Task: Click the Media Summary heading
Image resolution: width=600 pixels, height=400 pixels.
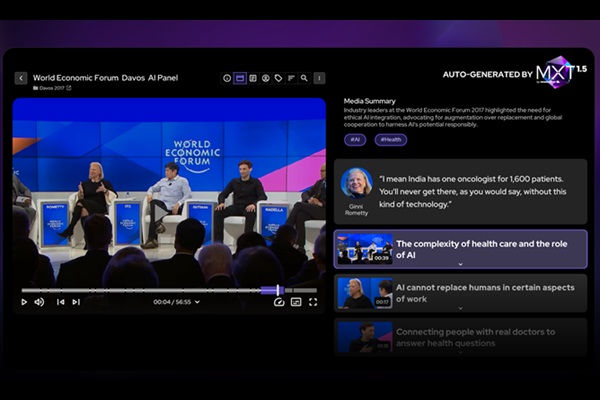Action: (370, 101)
